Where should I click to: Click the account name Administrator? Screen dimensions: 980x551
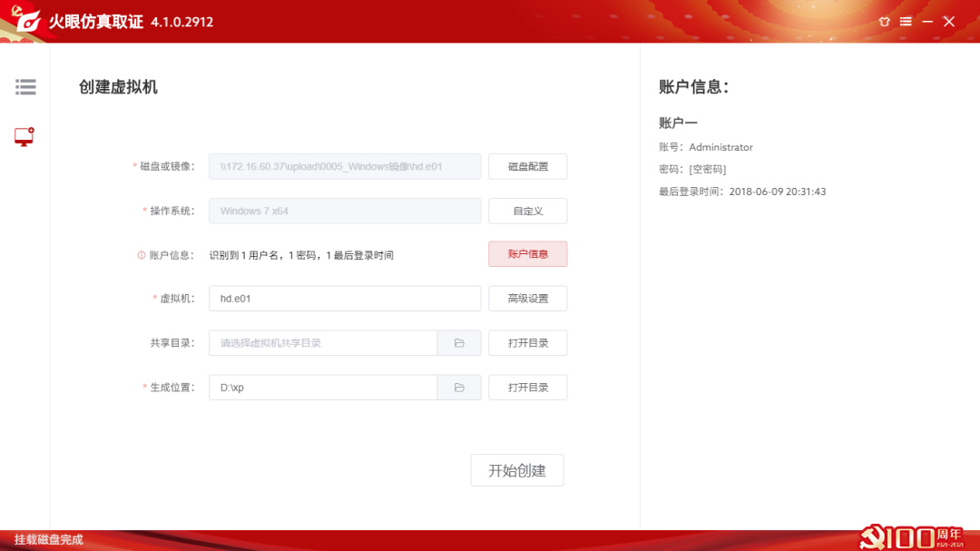pos(720,147)
